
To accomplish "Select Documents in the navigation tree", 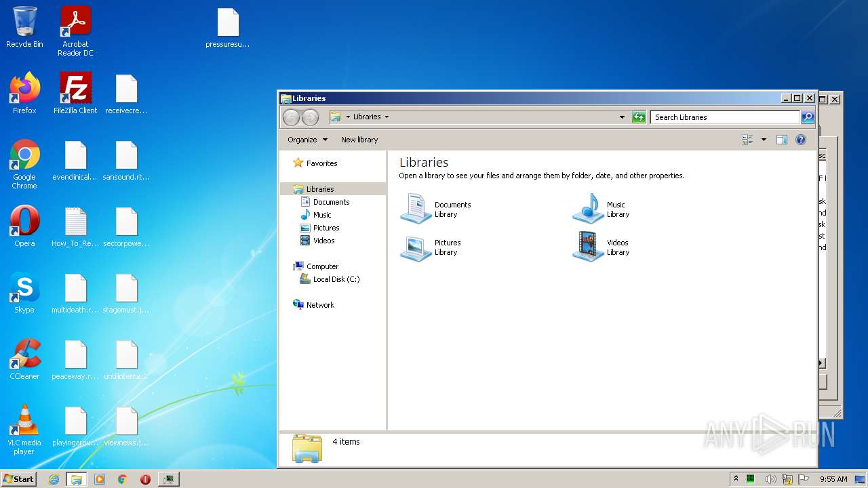I will 331,202.
